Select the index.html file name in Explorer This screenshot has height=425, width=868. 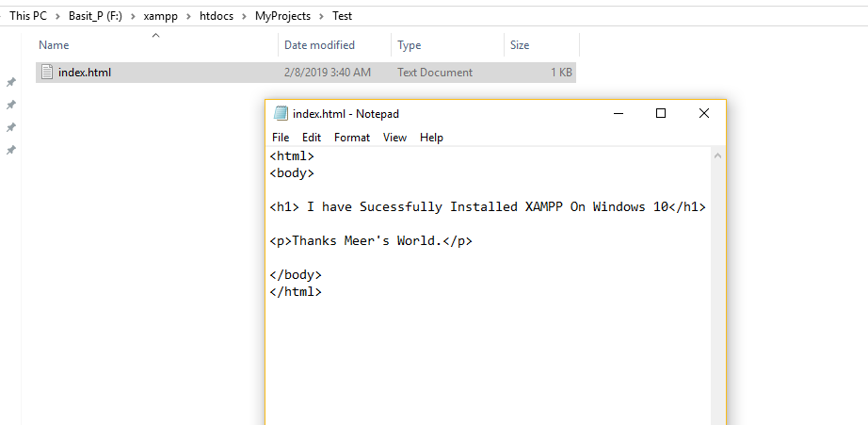(85, 72)
